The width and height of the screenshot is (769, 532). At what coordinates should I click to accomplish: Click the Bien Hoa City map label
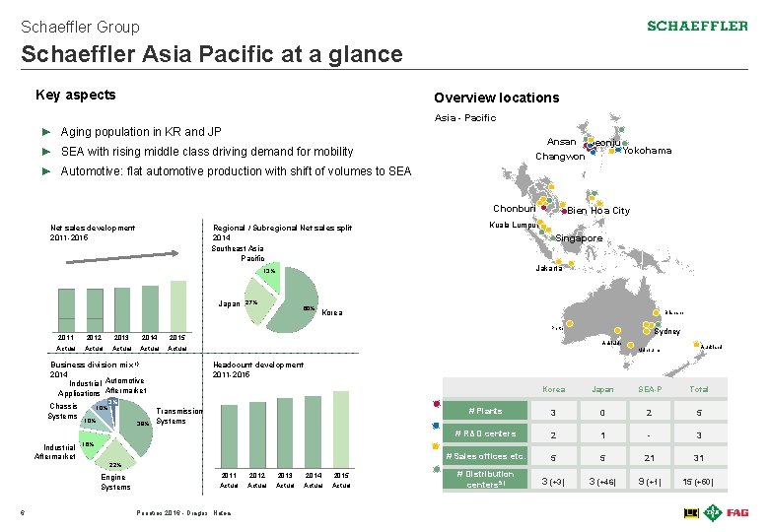tap(598, 210)
